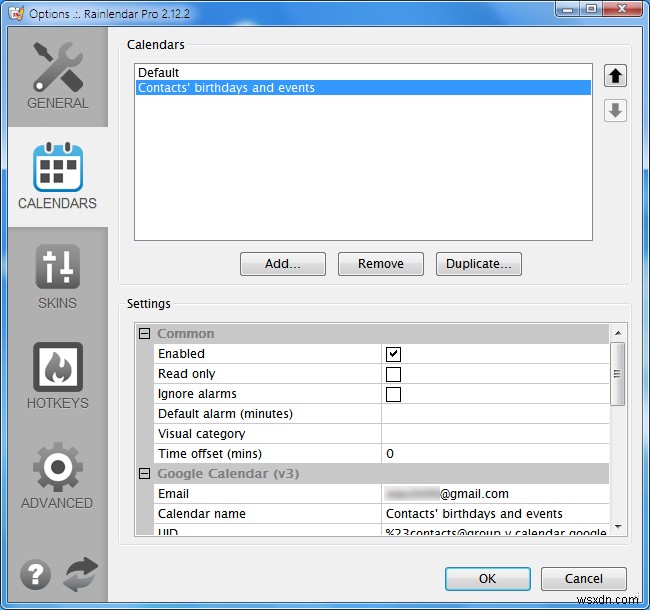Open the Skins settings page

(58, 277)
